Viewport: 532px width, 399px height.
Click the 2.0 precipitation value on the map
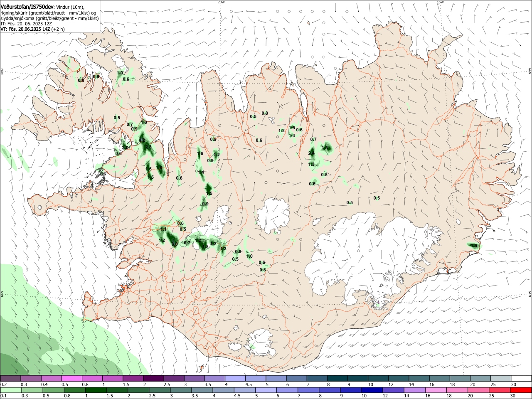[x=125, y=148]
